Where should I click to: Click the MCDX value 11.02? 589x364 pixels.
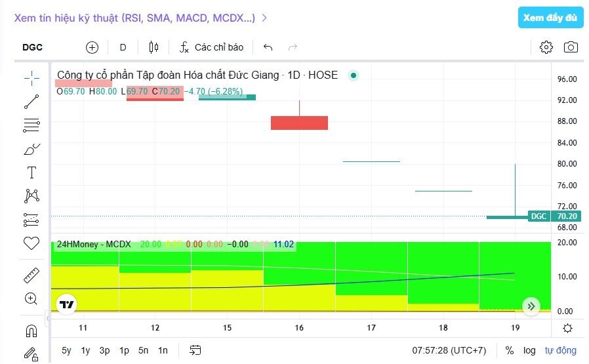283,244
